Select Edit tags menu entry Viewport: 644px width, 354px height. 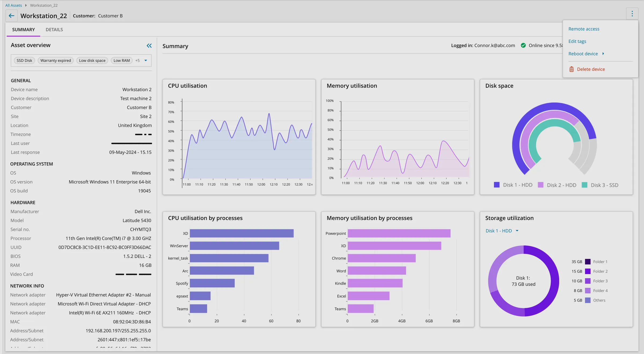click(577, 41)
